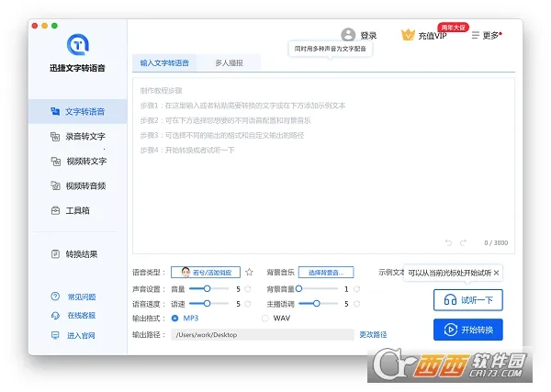Open the 语音类型 voice selector

pyautogui.click(x=206, y=273)
